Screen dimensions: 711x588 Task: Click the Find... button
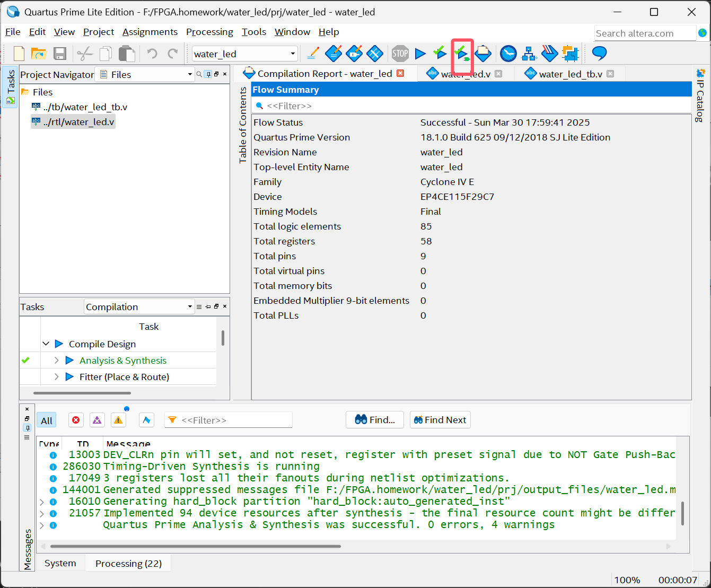point(375,420)
